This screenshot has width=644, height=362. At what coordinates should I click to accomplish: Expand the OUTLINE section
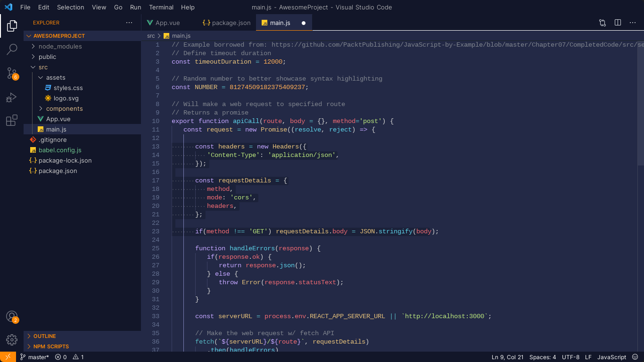coord(82,336)
